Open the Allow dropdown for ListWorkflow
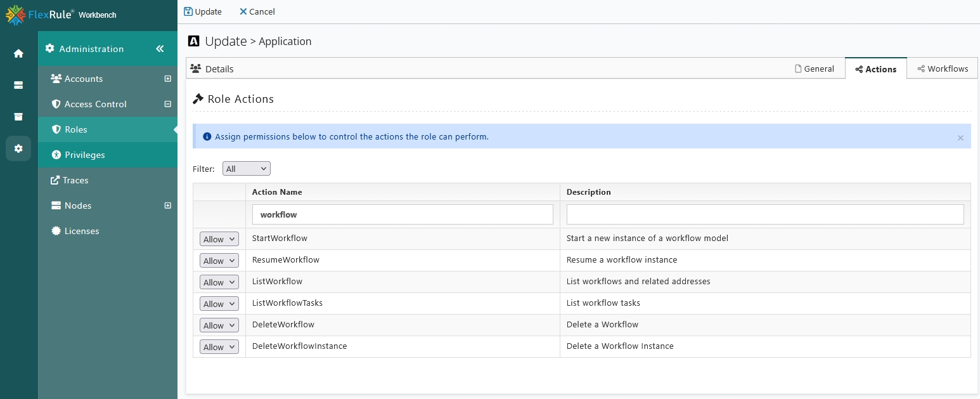 click(219, 282)
